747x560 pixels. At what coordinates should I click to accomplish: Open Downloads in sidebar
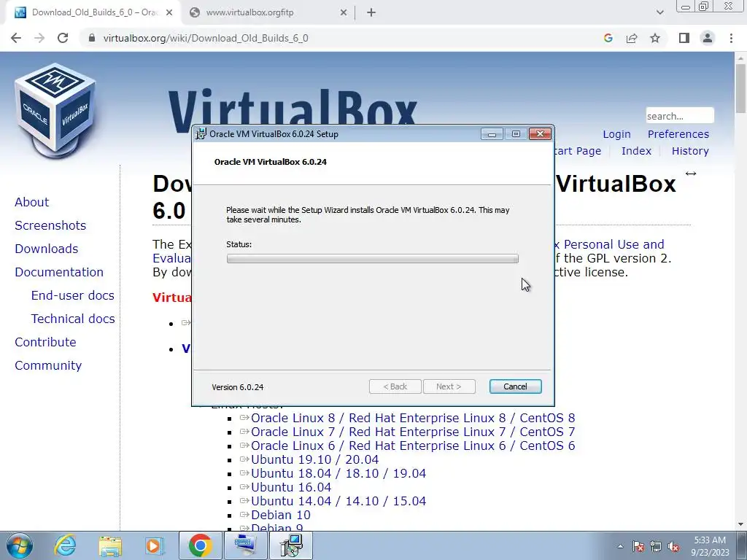tap(46, 249)
